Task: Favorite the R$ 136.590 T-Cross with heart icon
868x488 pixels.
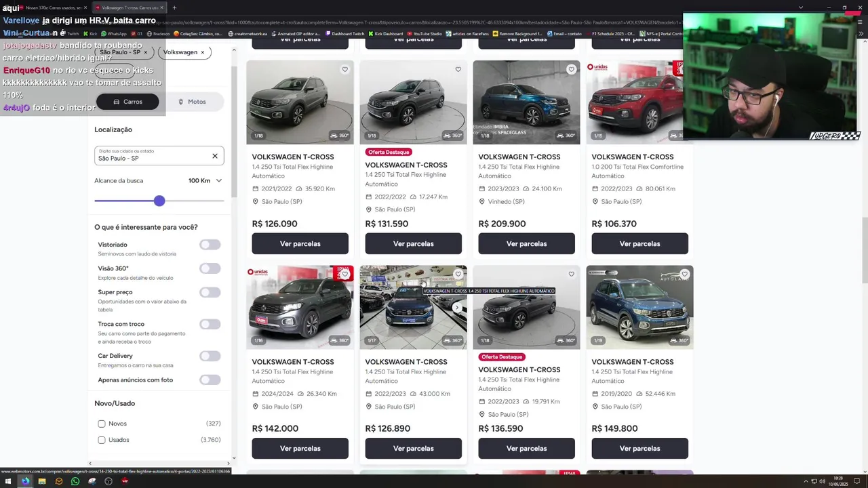Action: point(571,274)
